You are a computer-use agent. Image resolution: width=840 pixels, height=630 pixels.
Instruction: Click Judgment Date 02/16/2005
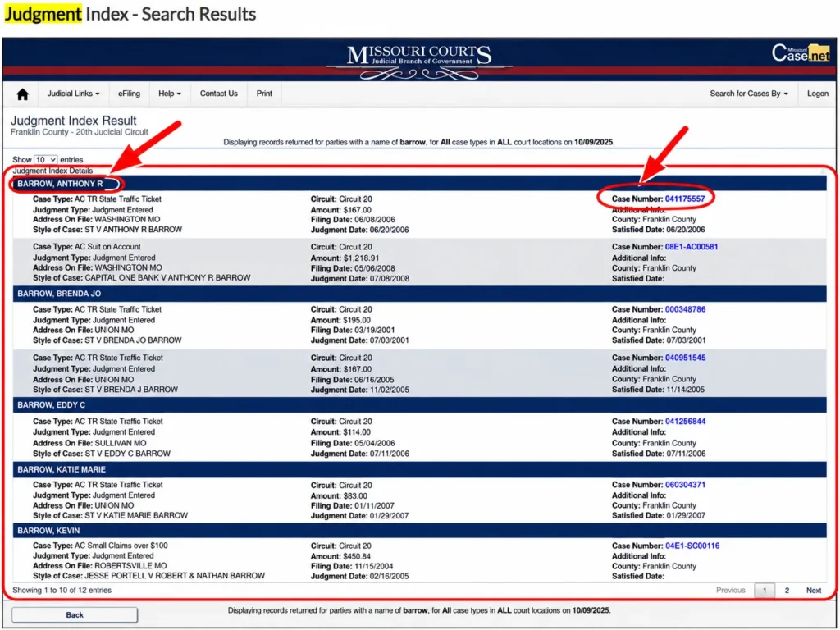(360, 577)
